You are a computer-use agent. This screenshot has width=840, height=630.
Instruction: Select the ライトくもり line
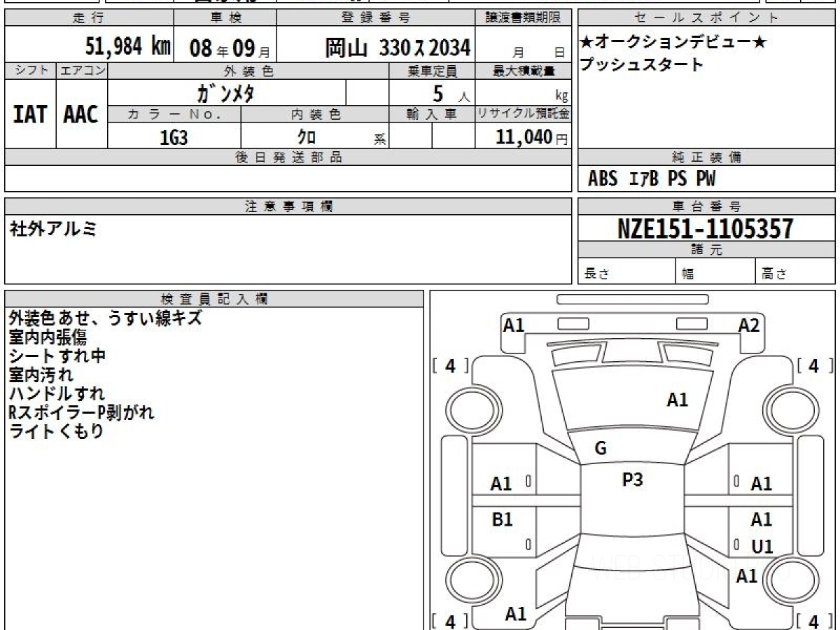(56, 432)
